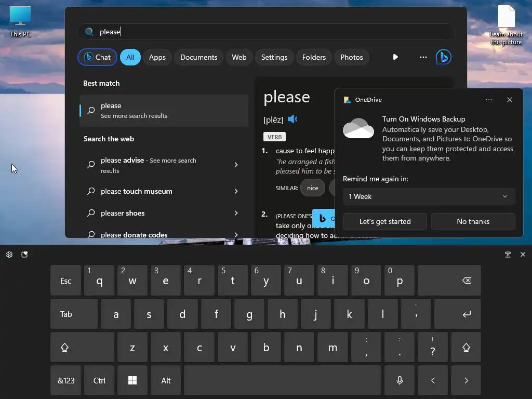Open the Chat tab in search

[97, 57]
